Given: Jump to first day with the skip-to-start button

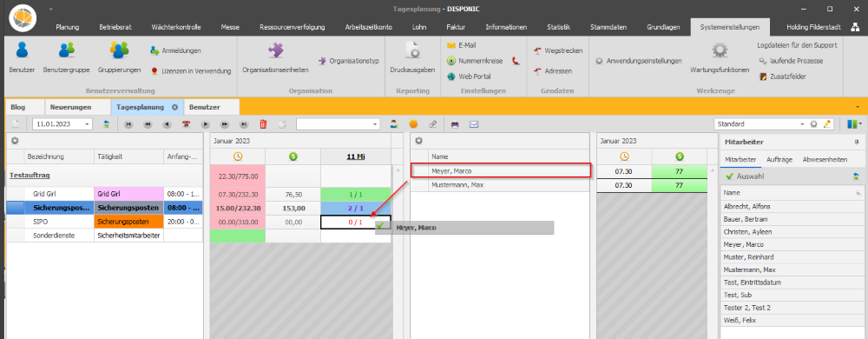Looking at the screenshot, I should 128,124.
